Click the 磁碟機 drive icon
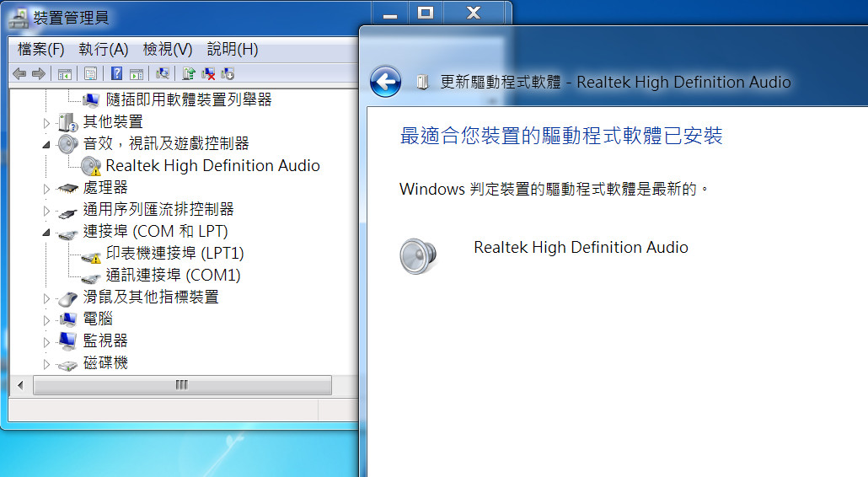 (x=67, y=365)
